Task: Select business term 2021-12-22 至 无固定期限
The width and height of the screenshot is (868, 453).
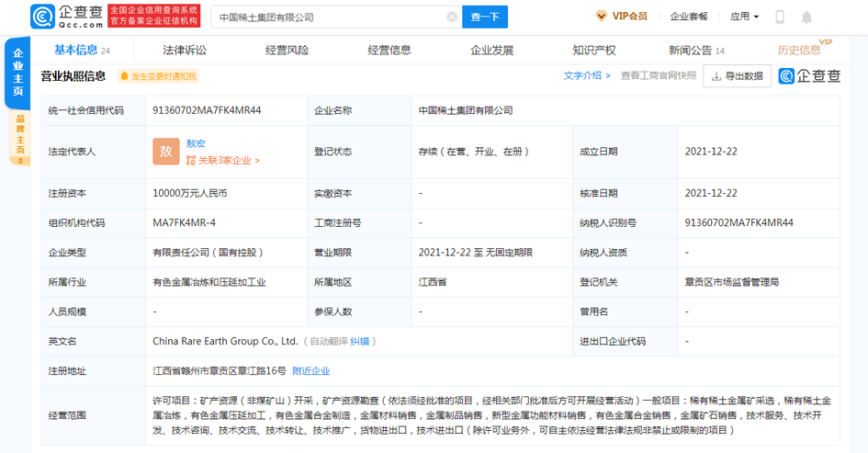Action: pyautogui.click(x=476, y=253)
